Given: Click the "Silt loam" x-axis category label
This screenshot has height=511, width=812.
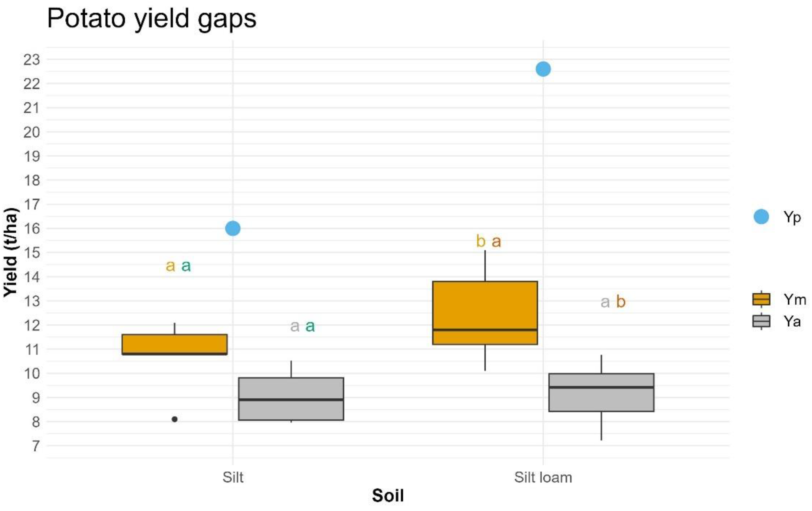Looking at the screenshot, I should click(x=543, y=477).
